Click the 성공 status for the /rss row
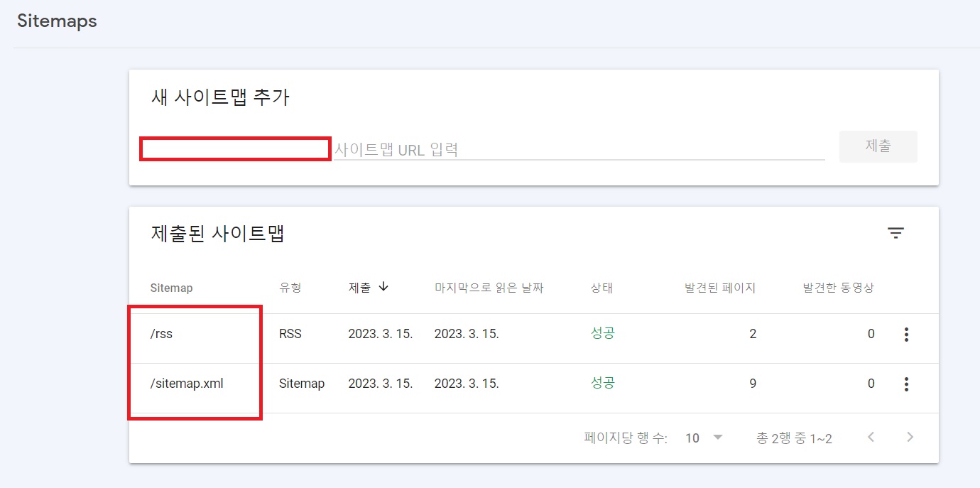 point(603,333)
